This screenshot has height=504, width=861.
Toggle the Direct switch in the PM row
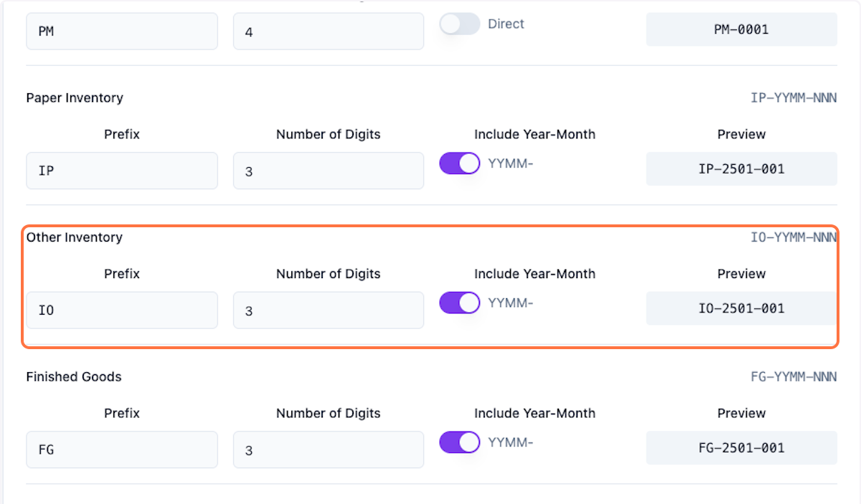(x=459, y=24)
